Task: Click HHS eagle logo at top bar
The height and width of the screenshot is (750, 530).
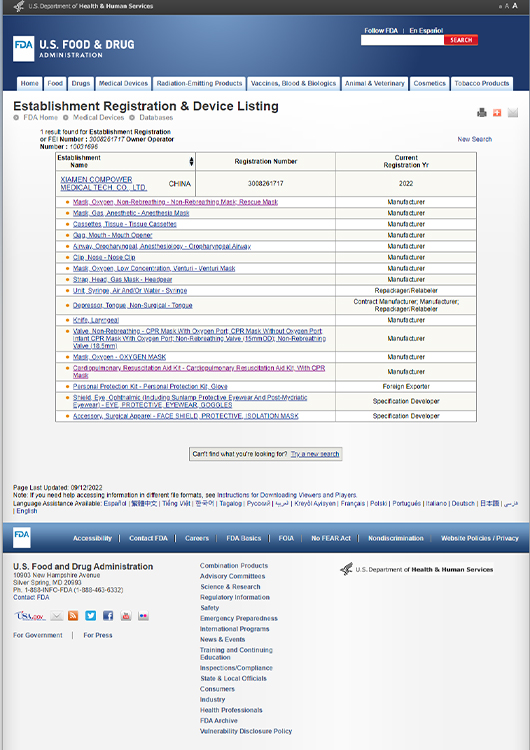Action: pyautogui.click(x=19, y=6)
